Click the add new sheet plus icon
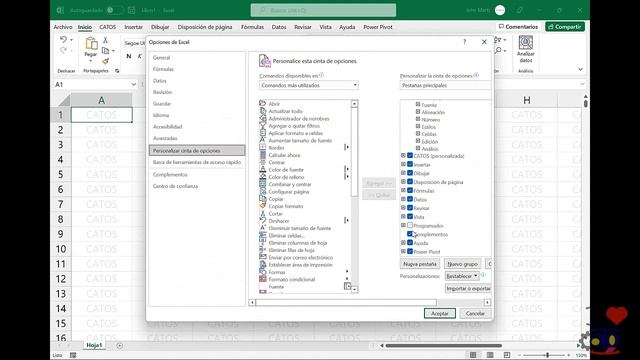This screenshot has height=360, width=640. (x=119, y=345)
